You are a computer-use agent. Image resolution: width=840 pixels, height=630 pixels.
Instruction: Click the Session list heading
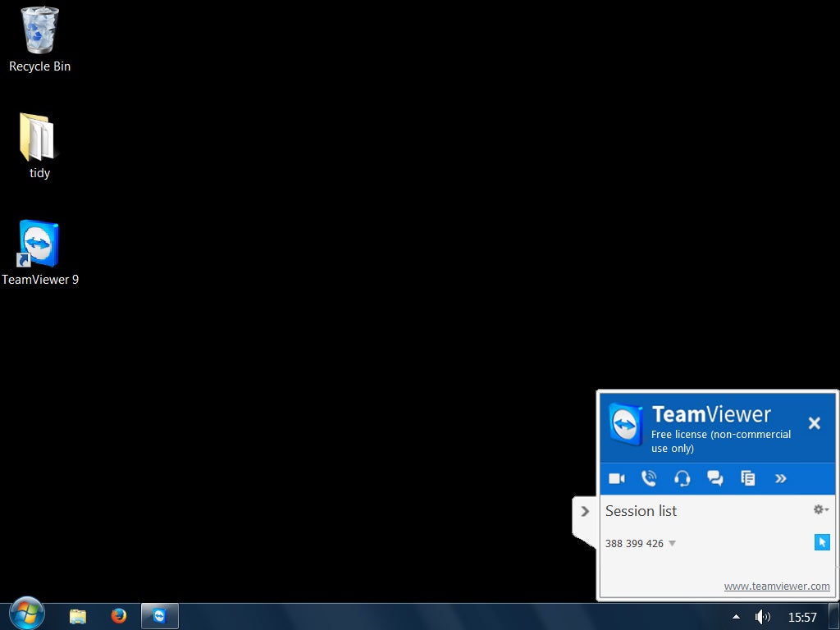[x=641, y=511]
